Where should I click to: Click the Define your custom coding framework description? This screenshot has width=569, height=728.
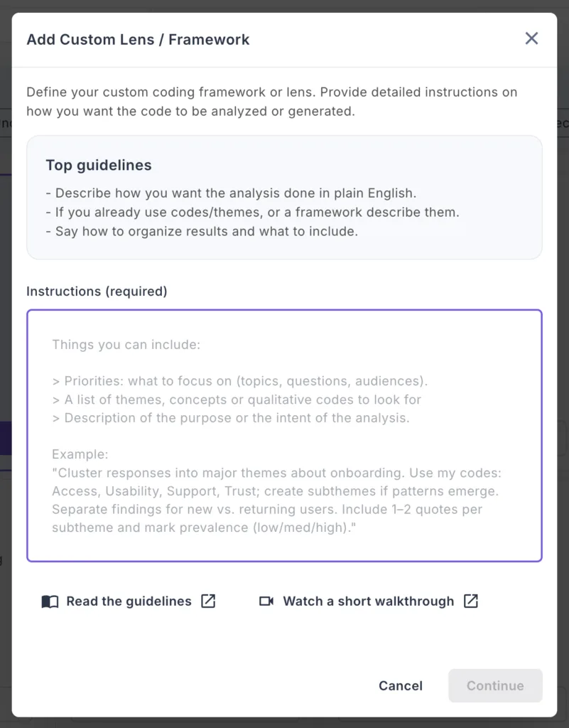pos(271,102)
